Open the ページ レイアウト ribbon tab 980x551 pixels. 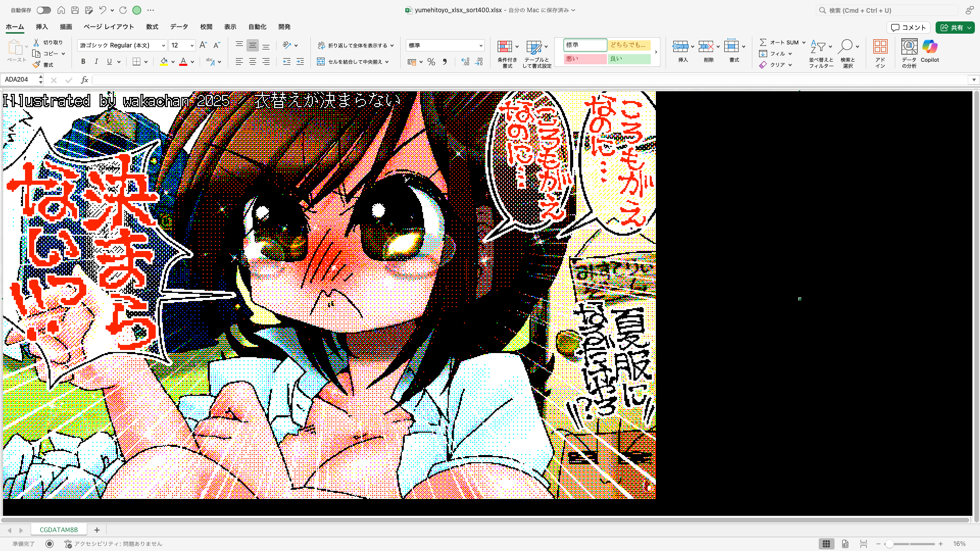pos(109,27)
